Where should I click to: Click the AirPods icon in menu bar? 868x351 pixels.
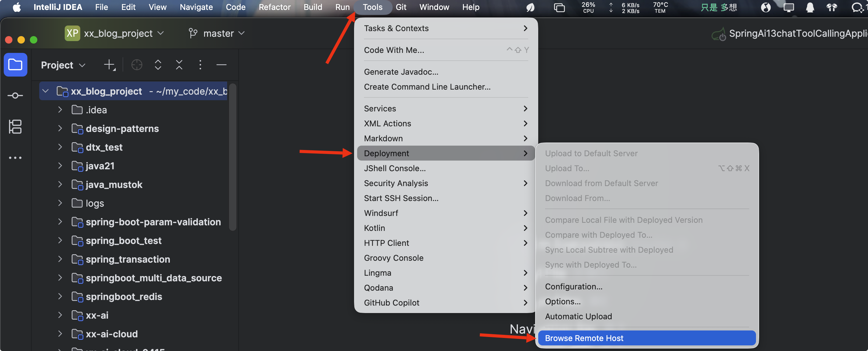click(832, 7)
